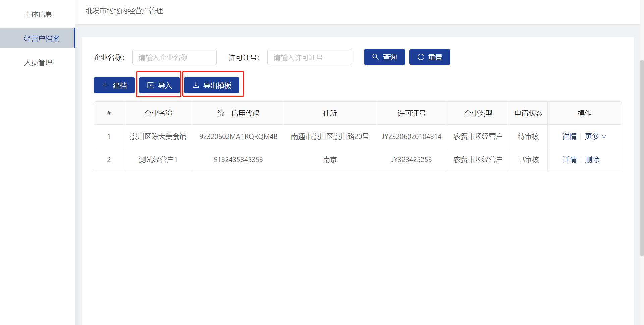Click the 申请状态 column header
The width and height of the screenshot is (644, 325).
528,113
